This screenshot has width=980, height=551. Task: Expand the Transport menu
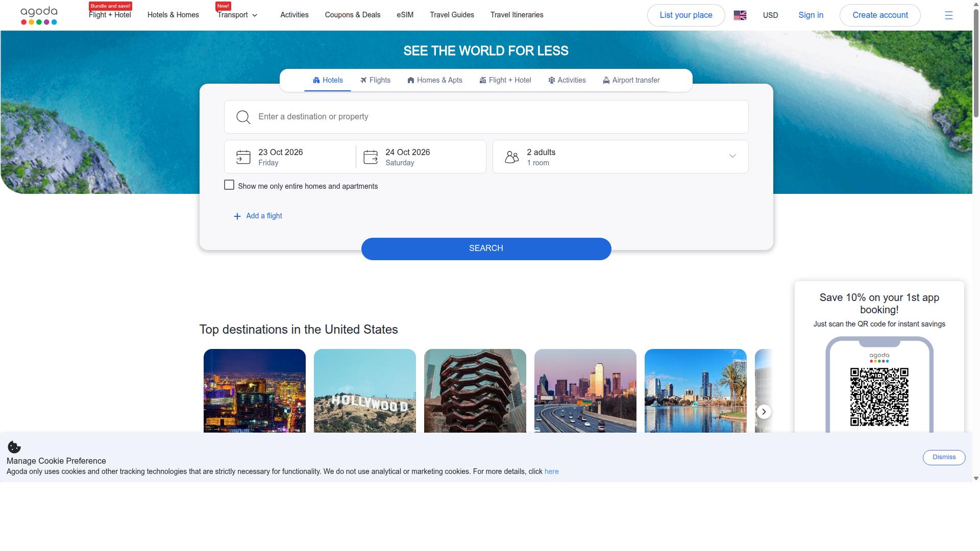pos(237,15)
